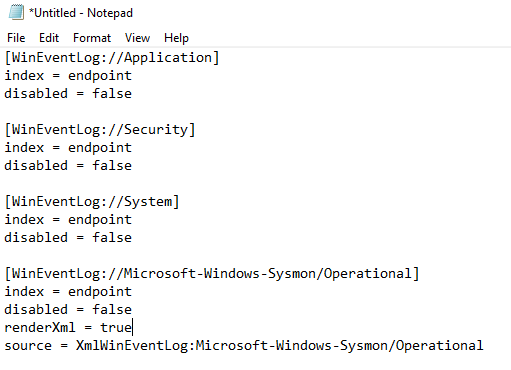Image resolution: width=511 pixels, height=370 pixels.
Task: Place cursor in [WinEventLog://Security] line
Action: [100, 130]
